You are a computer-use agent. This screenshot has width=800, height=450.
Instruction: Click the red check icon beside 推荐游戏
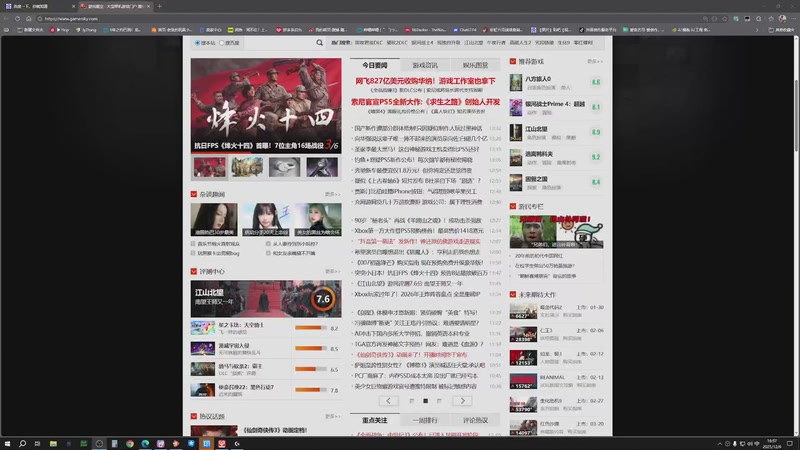[513, 61]
